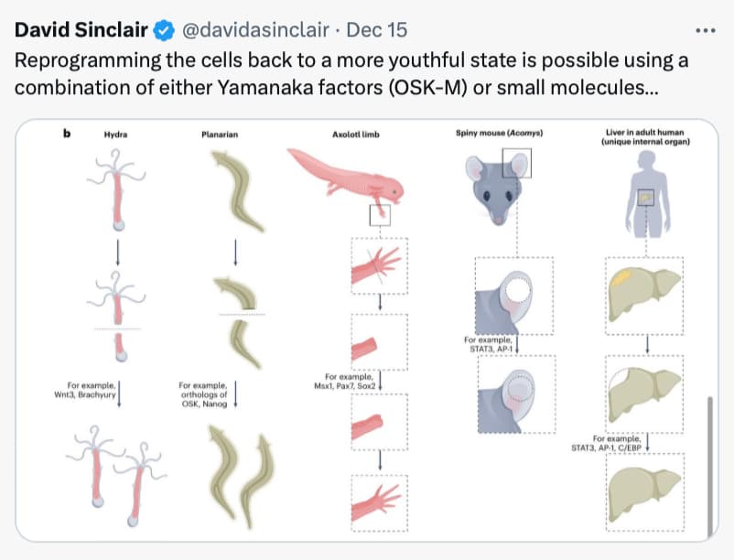Open the three-dot more options menu
This screenshot has width=734, height=560.
[x=705, y=30]
